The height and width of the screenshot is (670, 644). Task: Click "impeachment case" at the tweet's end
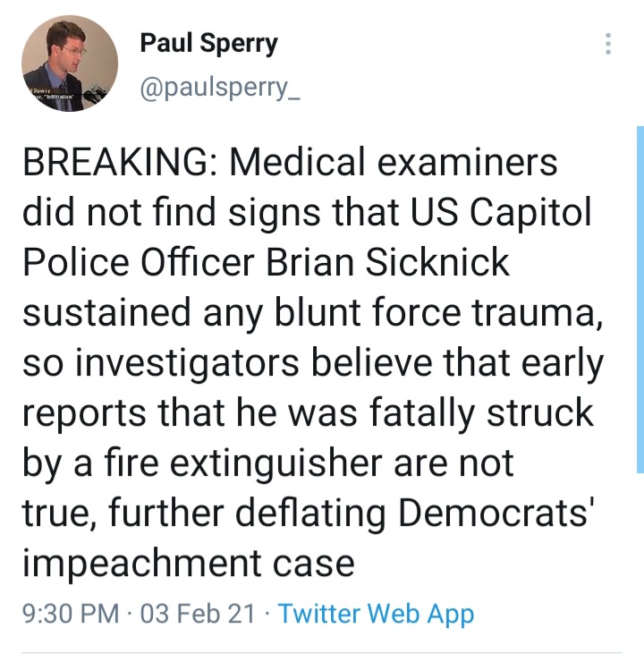tap(188, 564)
